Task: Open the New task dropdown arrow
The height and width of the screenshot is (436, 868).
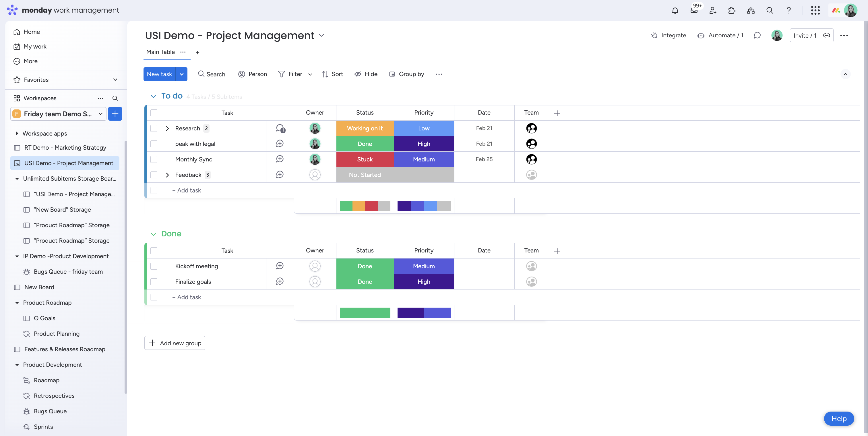Action: coord(181,74)
